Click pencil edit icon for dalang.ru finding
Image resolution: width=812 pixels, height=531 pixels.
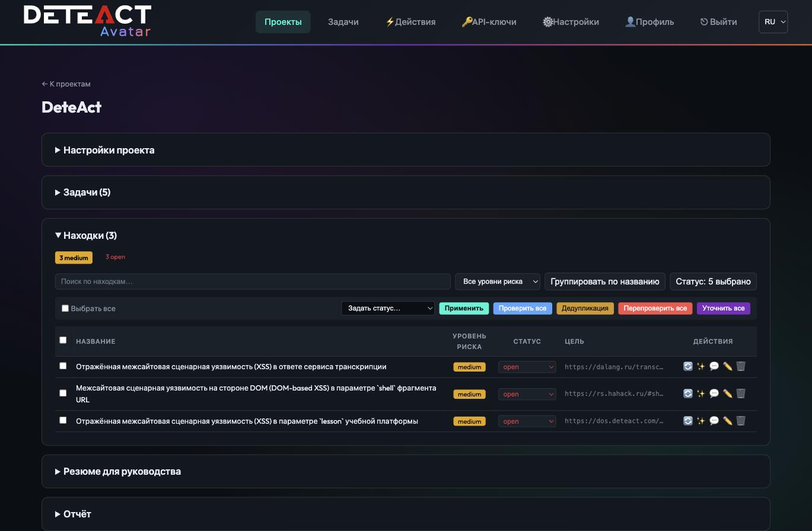coord(727,366)
